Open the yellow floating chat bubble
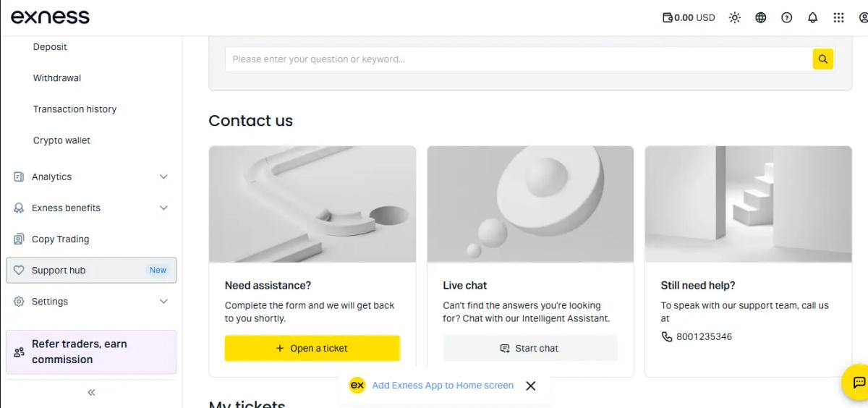The width and height of the screenshot is (868, 408). (858, 382)
